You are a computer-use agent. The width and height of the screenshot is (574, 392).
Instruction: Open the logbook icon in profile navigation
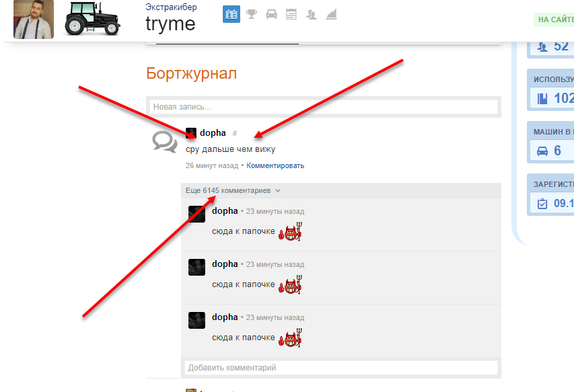(x=231, y=14)
